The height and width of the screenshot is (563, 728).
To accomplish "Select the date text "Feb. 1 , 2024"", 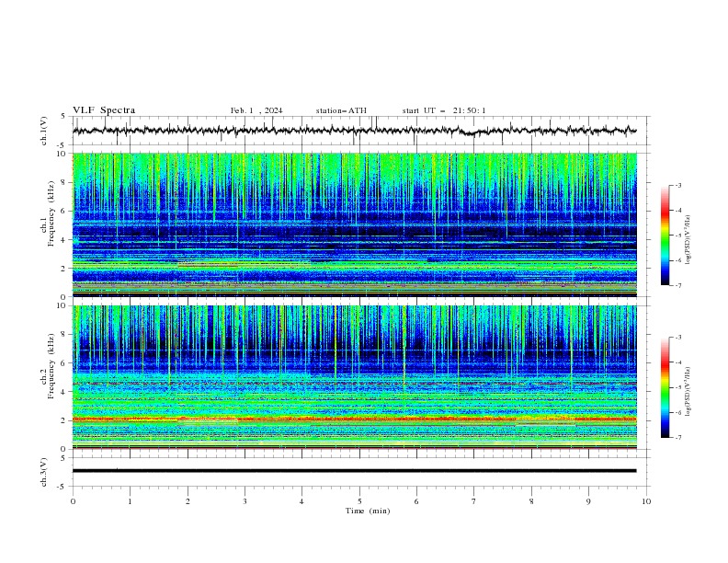I will coord(256,110).
